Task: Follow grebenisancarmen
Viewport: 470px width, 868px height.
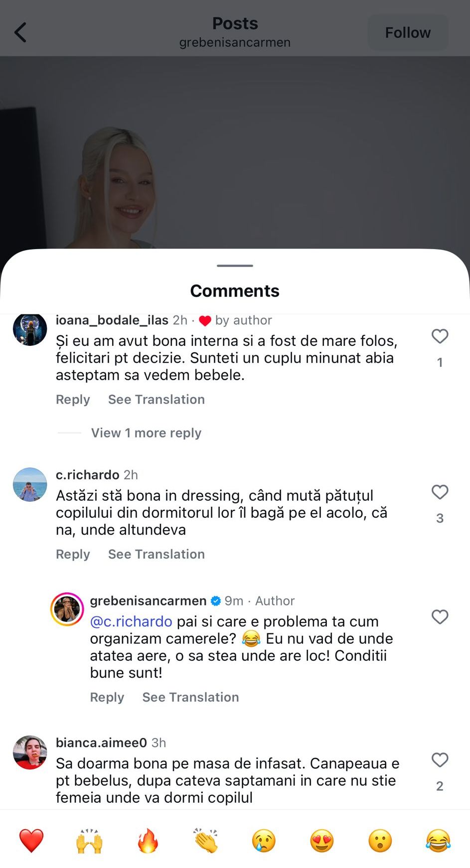Action: click(x=408, y=33)
